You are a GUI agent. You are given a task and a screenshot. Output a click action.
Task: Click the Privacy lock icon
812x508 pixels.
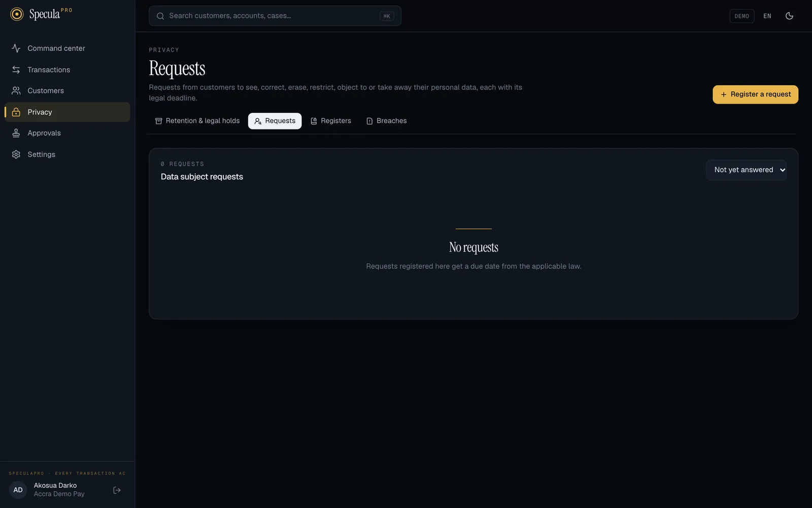[16, 112]
